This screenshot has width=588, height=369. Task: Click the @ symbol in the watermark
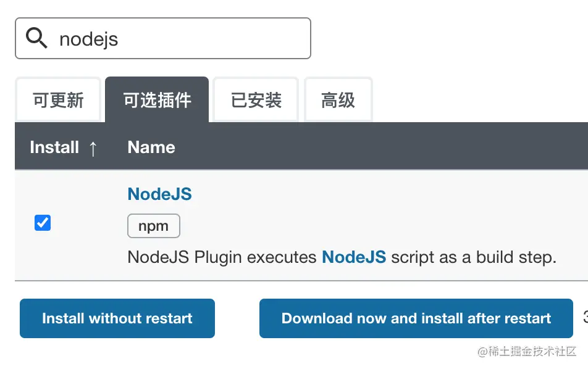[x=482, y=352]
